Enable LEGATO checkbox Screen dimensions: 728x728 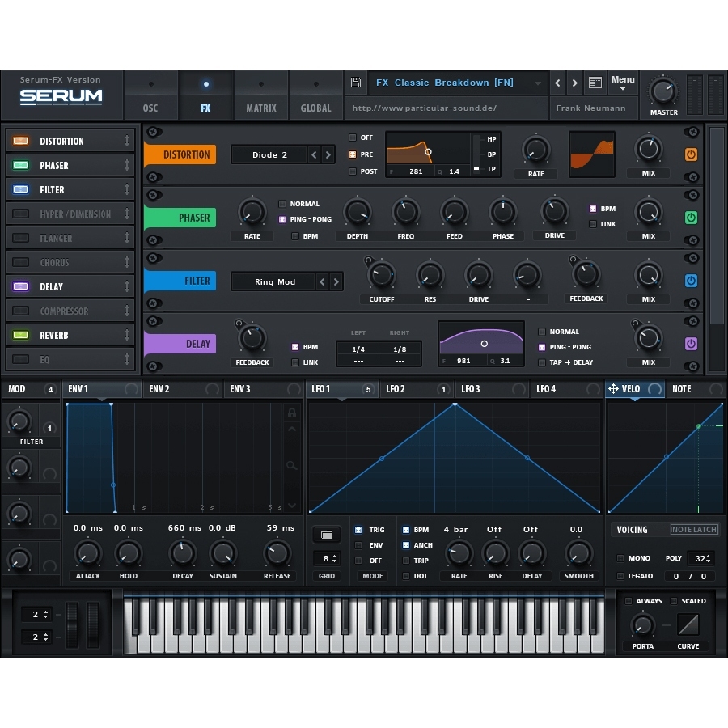tap(620, 576)
